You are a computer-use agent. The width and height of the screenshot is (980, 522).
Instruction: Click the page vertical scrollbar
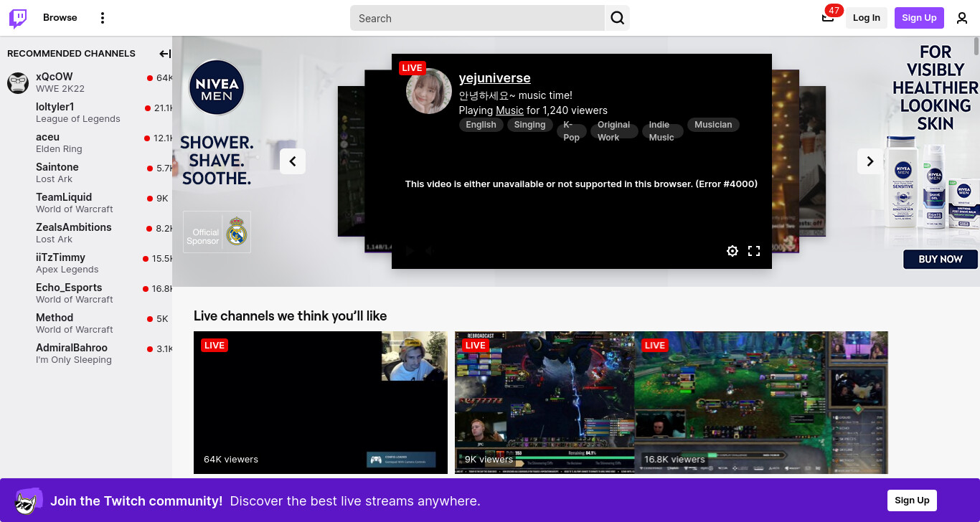(976, 45)
